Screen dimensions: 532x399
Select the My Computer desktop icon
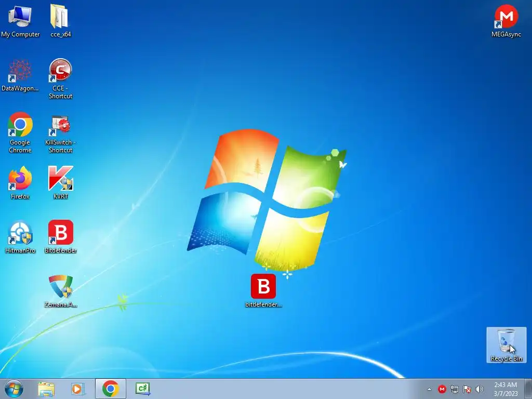click(x=20, y=20)
